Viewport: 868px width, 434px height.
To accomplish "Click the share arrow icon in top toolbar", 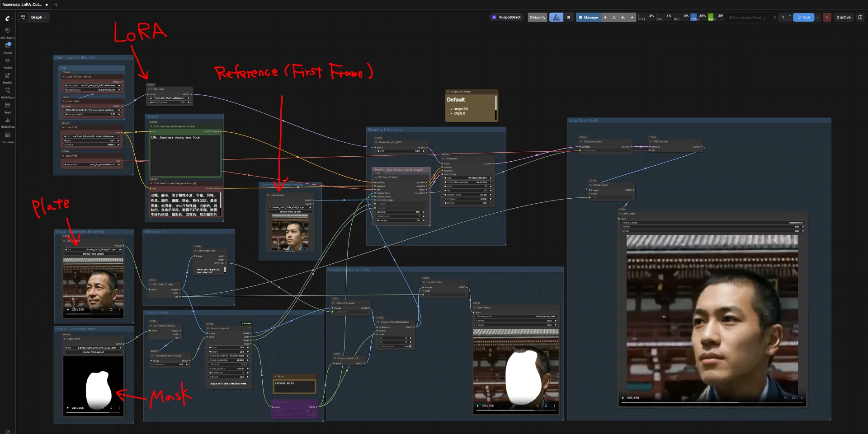I will point(632,17).
